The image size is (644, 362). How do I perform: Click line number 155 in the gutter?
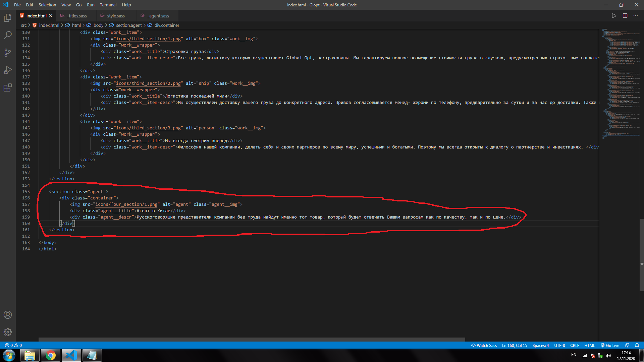[x=26, y=191]
